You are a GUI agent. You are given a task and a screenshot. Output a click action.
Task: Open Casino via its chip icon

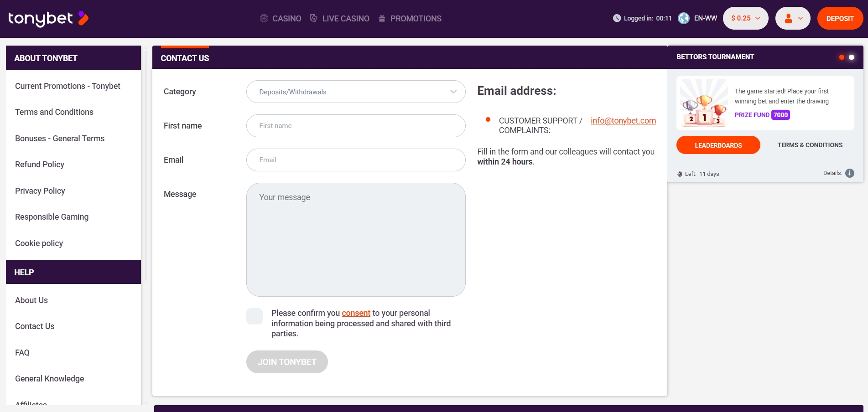[x=264, y=18]
